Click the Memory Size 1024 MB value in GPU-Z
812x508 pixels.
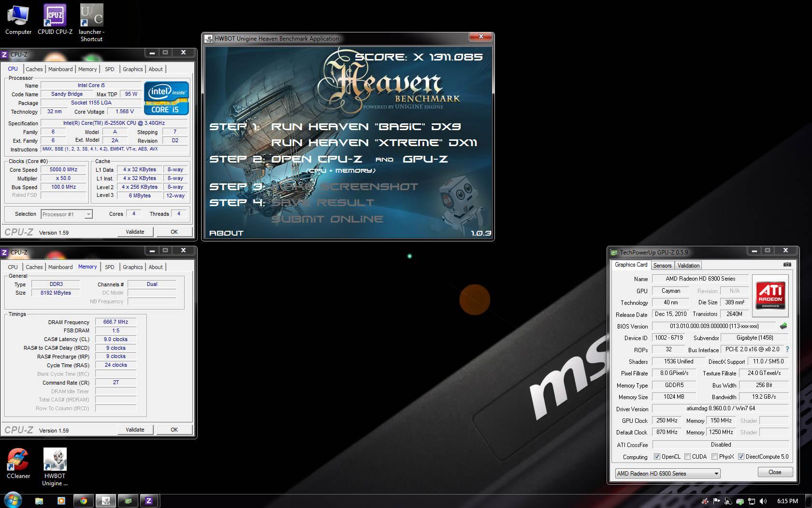(673, 397)
